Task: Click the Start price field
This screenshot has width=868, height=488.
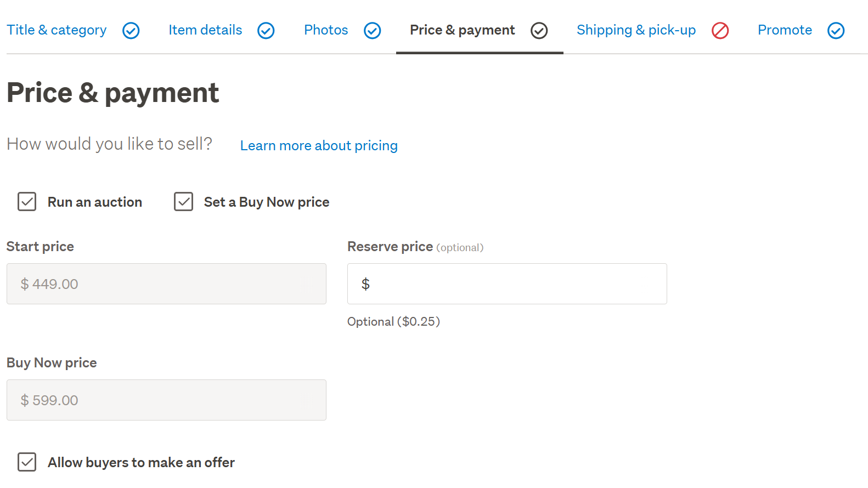Action: [x=166, y=284]
